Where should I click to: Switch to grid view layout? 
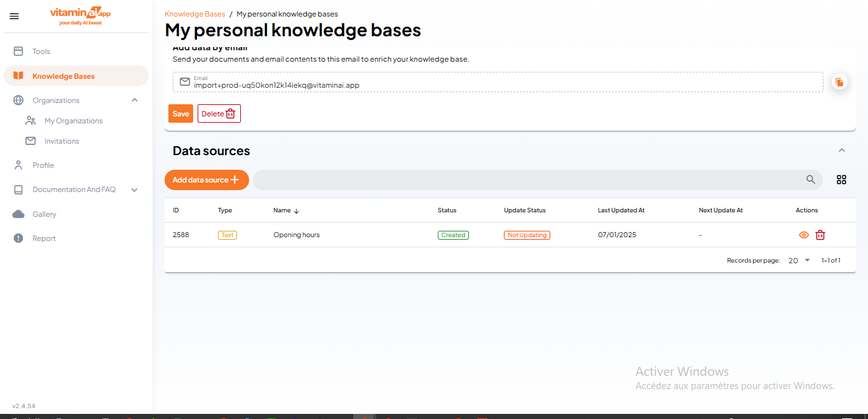click(x=841, y=180)
